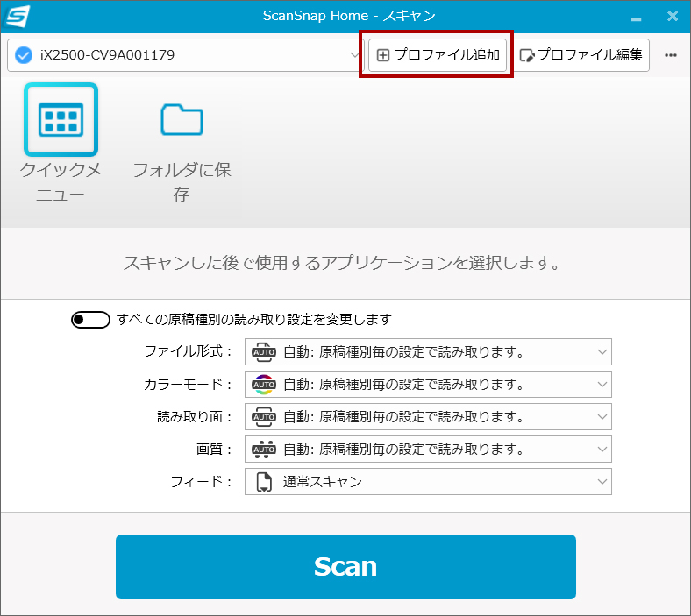Click the プロファイル追加 button
The image size is (691, 616).
[438, 55]
